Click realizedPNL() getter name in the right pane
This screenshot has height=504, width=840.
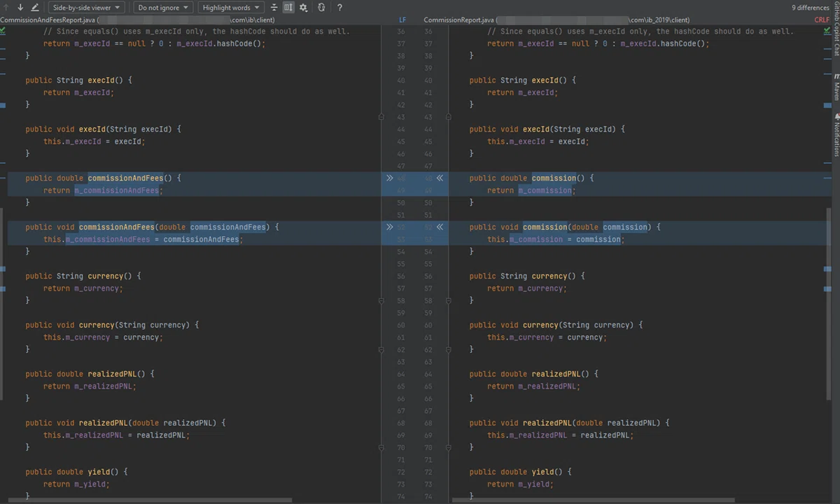point(556,374)
